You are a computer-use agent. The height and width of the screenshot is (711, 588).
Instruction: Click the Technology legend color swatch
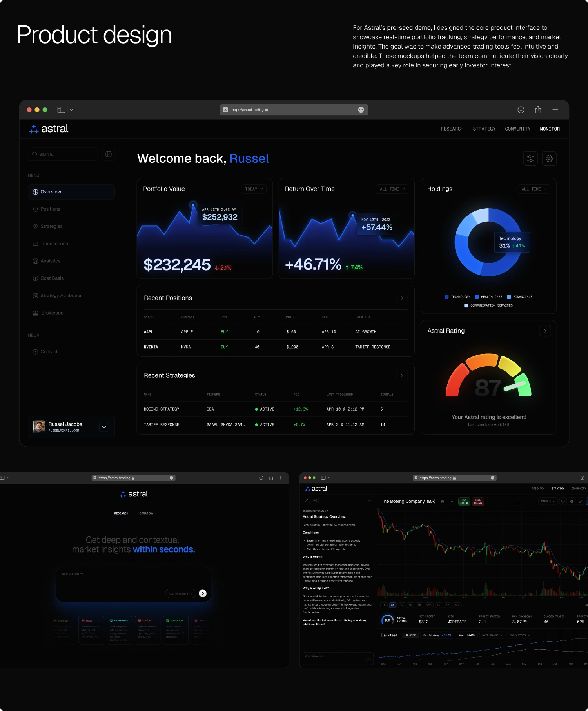click(446, 297)
